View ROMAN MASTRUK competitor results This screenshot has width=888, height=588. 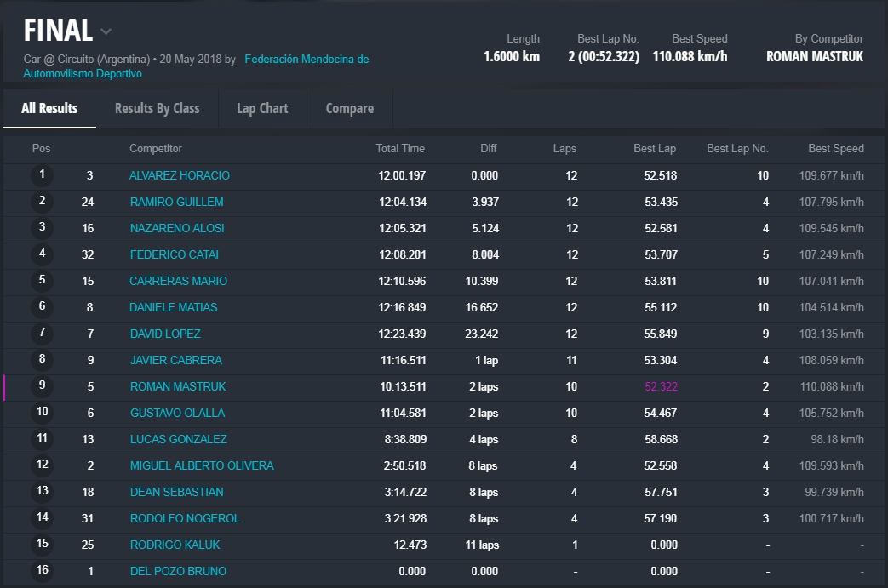pos(178,387)
